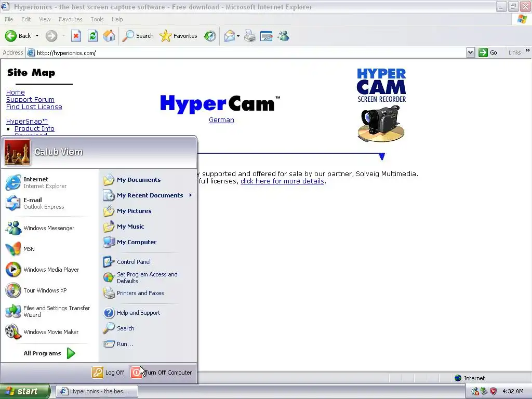Expand My Recent Documents submenu
This screenshot has width=532, height=399.
point(148,195)
